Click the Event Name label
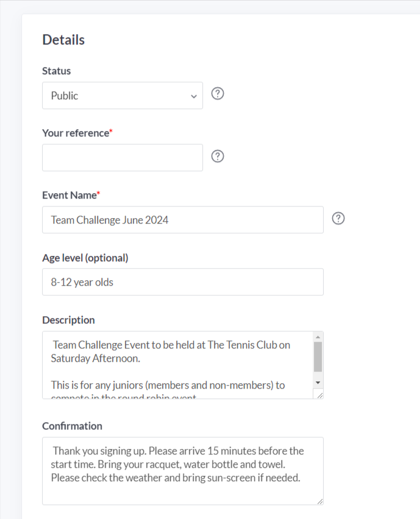 71,196
